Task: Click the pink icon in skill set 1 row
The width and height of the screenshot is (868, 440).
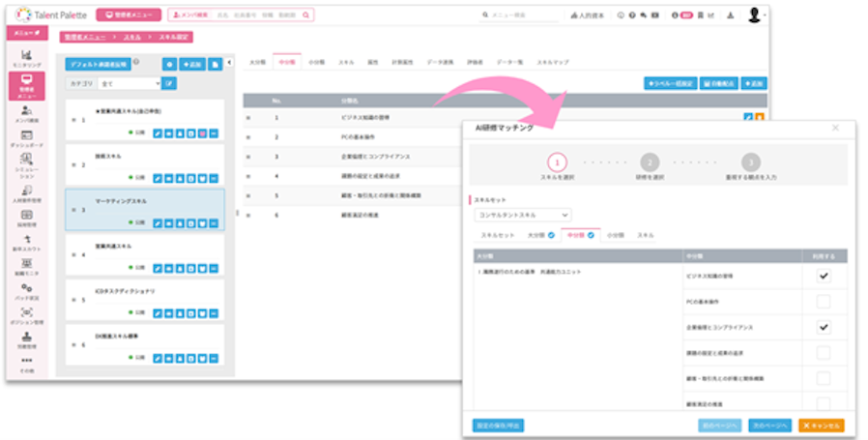Action: pos(203,133)
